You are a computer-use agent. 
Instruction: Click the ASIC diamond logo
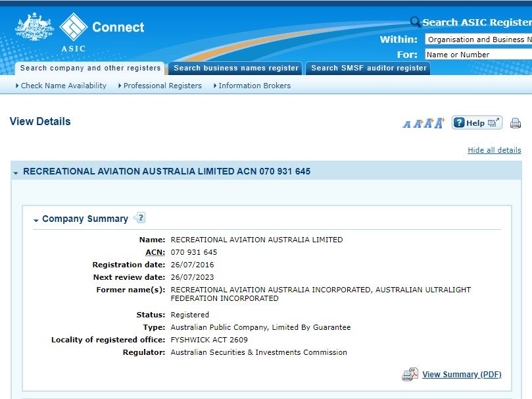point(73,27)
